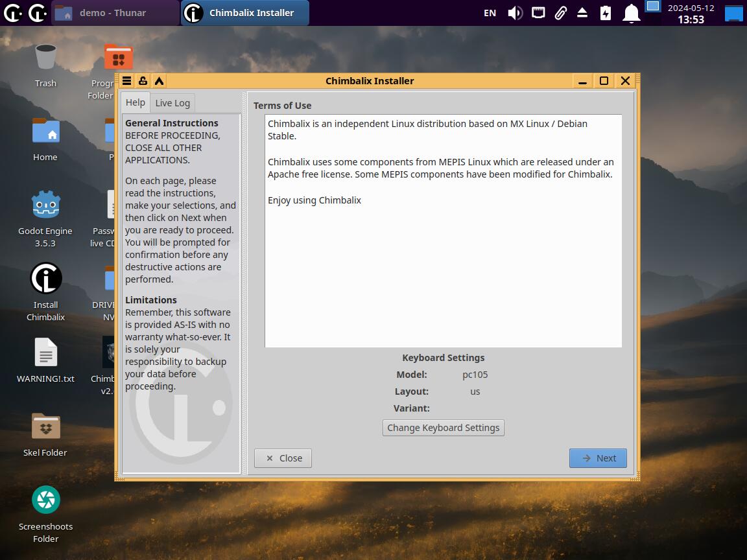Click the Close button in installer
This screenshot has width=747, height=560.
283,458
